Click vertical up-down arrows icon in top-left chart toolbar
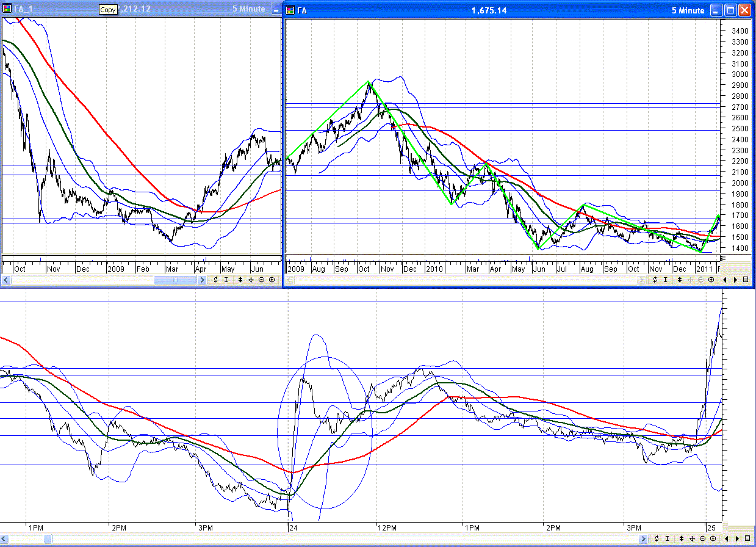Viewport: 756px width, 547px height. pos(240,280)
